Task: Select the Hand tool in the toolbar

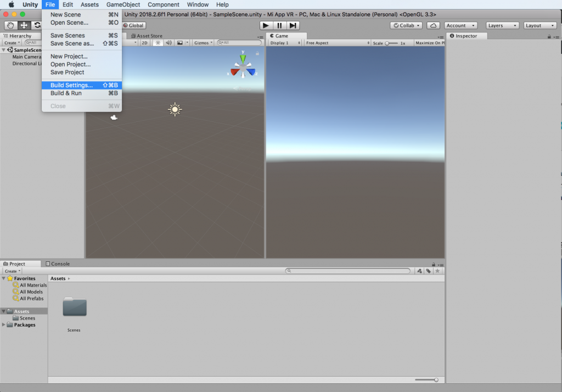Action: 10,25
